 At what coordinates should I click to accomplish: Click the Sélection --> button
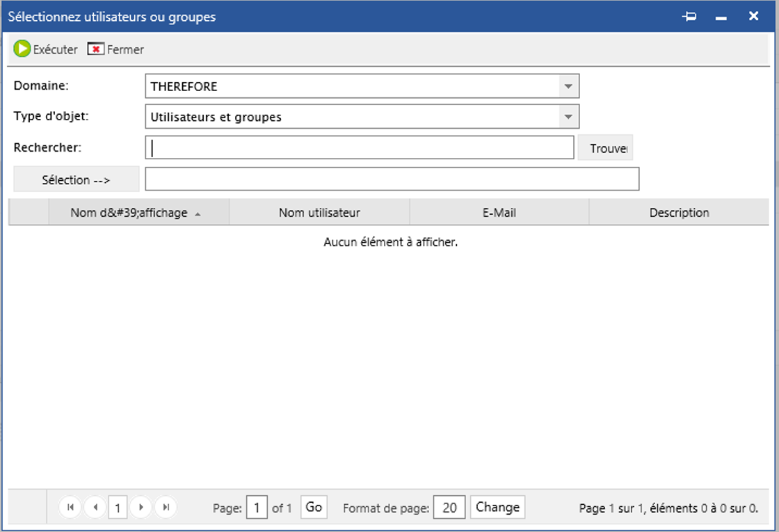(x=76, y=179)
